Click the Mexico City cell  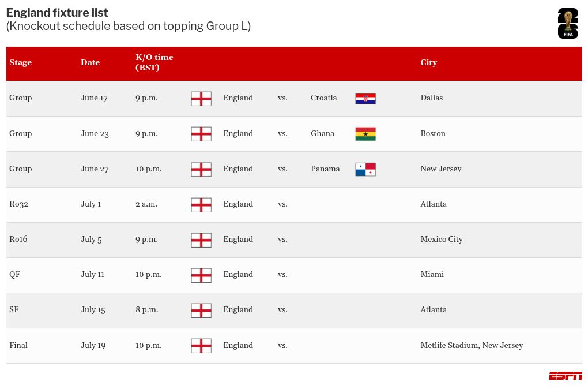(x=441, y=240)
